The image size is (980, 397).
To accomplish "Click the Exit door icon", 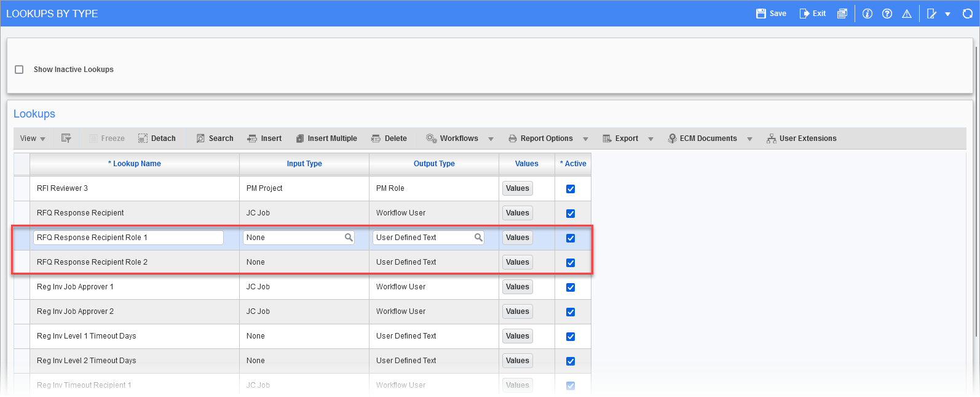I will tap(804, 14).
